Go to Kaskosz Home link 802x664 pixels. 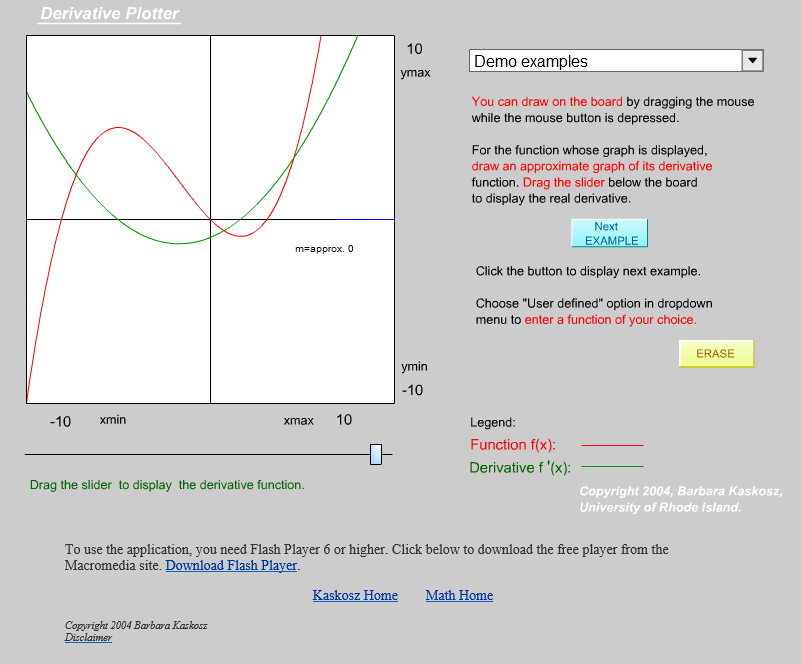point(355,595)
